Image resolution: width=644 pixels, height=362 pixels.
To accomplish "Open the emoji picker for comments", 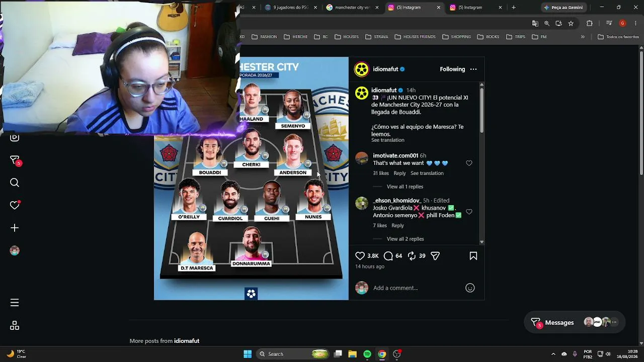I will click(x=470, y=288).
